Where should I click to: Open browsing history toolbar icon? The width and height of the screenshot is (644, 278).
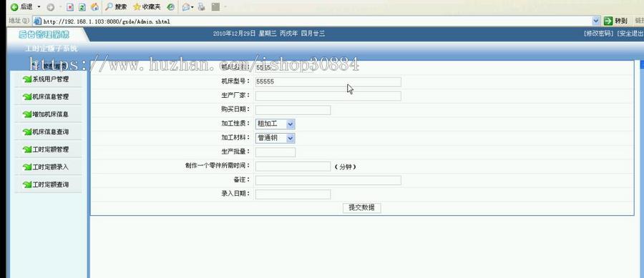(171, 7)
